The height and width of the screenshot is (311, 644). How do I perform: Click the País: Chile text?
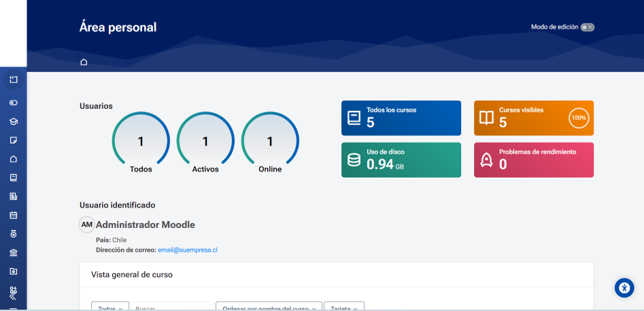pos(112,240)
